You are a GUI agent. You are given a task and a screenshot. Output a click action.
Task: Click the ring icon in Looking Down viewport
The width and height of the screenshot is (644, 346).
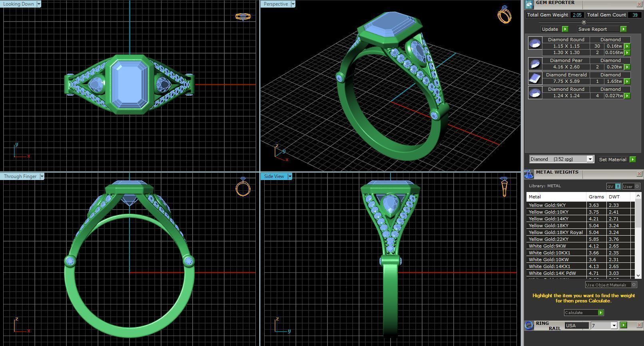[x=243, y=16]
